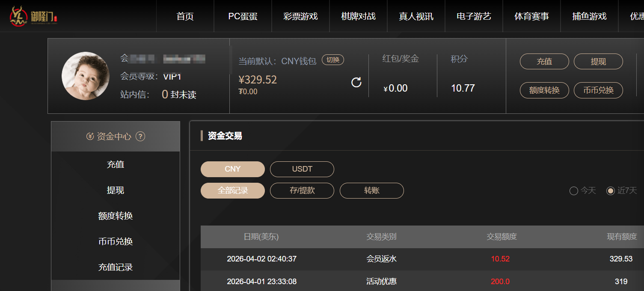Click the yen coin icon beside 资金中心
The image size is (644, 291).
pos(90,137)
